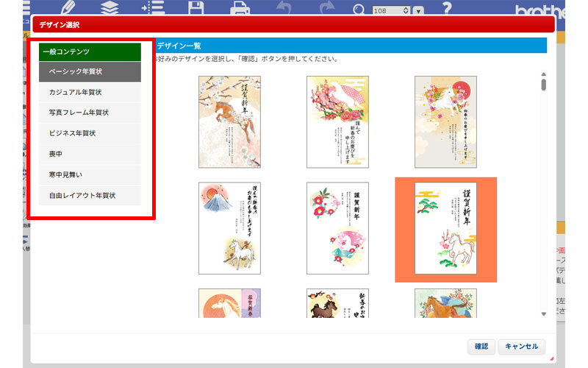Click the add-to-list icon in toolbar
Screen dimensions: 588x368
tap(153, 9)
